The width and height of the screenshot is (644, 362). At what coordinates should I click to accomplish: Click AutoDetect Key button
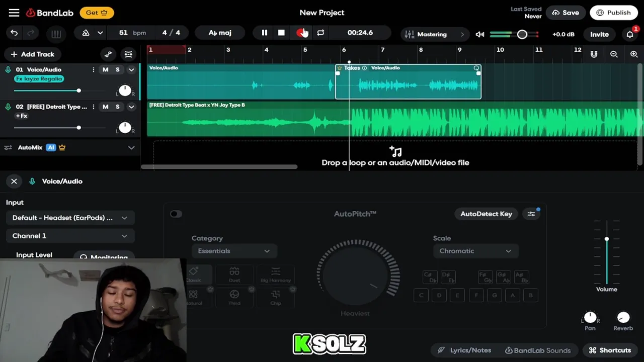coord(486,214)
